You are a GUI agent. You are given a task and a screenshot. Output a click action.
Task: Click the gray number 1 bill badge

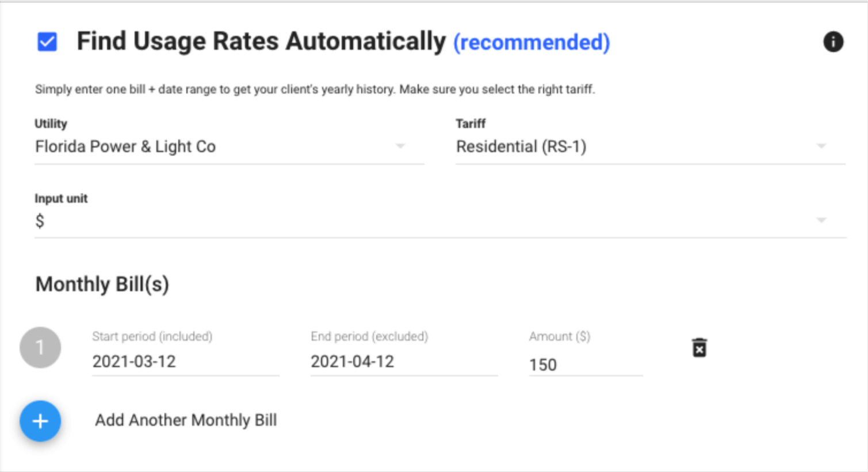pyautogui.click(x=40, y=348)
